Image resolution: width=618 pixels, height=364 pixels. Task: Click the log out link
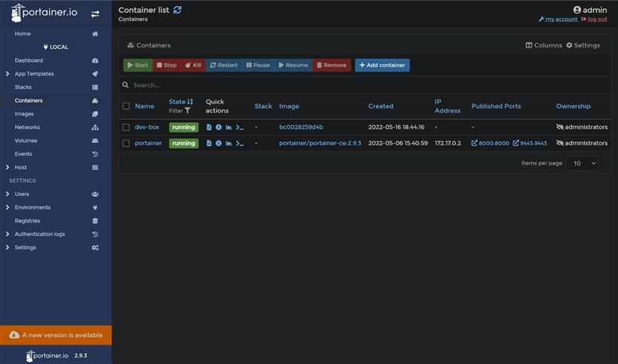click(x=594, y=19)
